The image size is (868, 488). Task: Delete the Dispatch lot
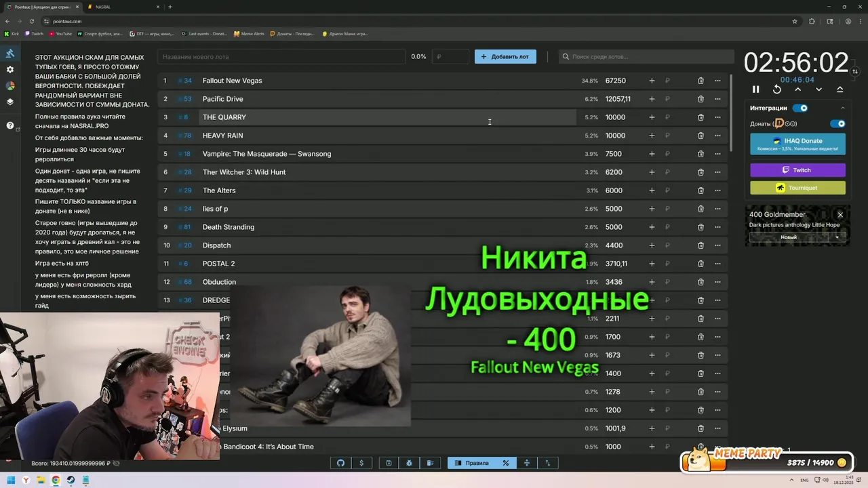701,245
